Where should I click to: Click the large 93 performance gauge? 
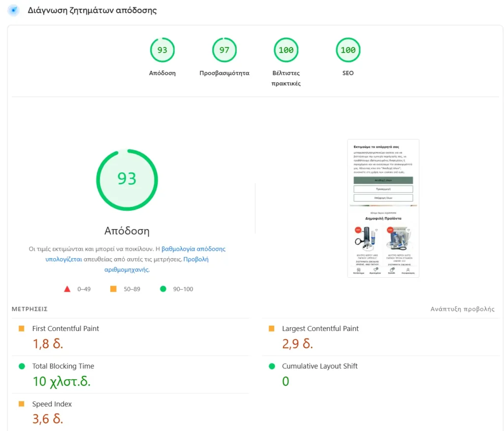click(127, 179)
